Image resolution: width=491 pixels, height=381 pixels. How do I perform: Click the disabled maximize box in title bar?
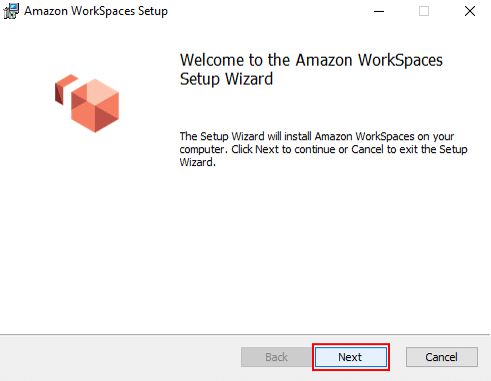coord(424,11)
